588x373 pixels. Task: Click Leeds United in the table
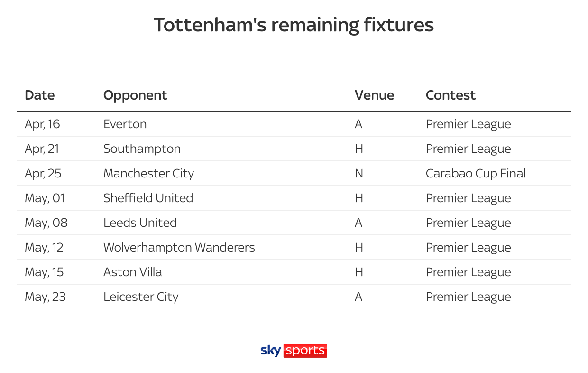(140, 223)
